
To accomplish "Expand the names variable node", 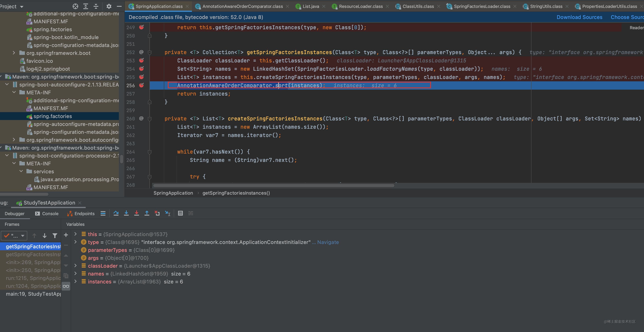I will 75,274.
